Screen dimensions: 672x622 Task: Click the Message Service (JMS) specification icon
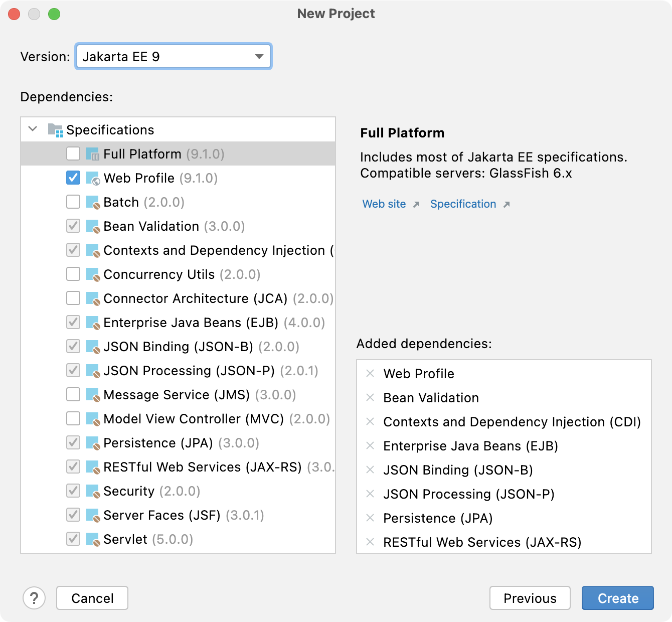click(94, 394)
